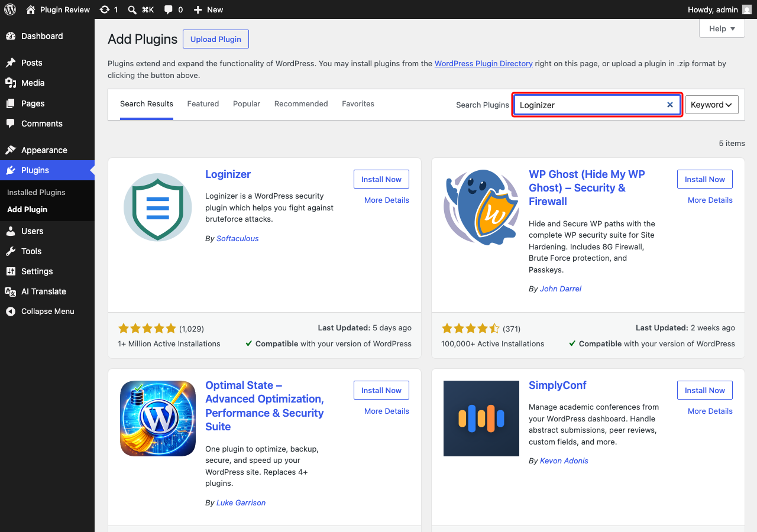Switch to the Featured tab
This screenshot has height=532, width=757.
pyautogui.click(x=203, y=104)
